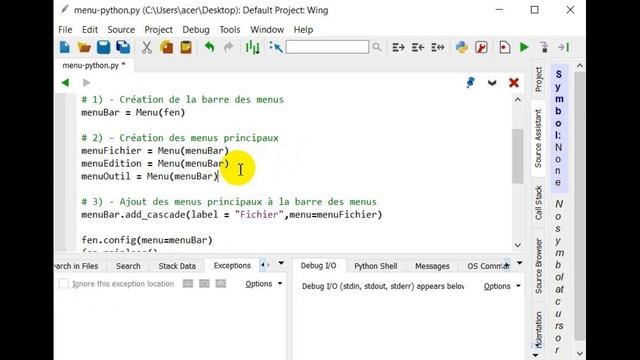The image size is (640, 360).
Task: Click the editor scroll up arrow
Action: pos(518,100)
